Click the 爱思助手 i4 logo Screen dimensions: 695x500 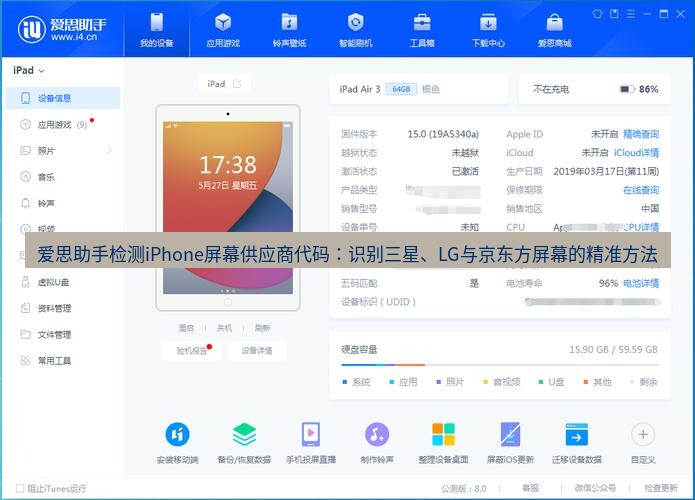62,29
